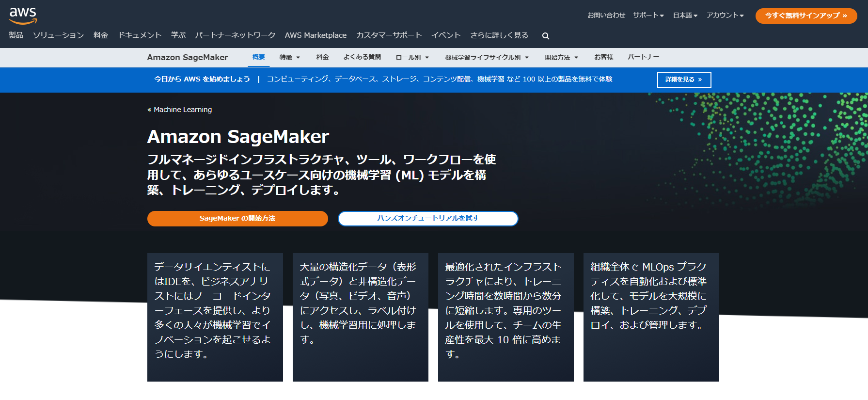Expand ロール別 submenu
Screen dimensions: 868x400
click(x=412, y=57)
